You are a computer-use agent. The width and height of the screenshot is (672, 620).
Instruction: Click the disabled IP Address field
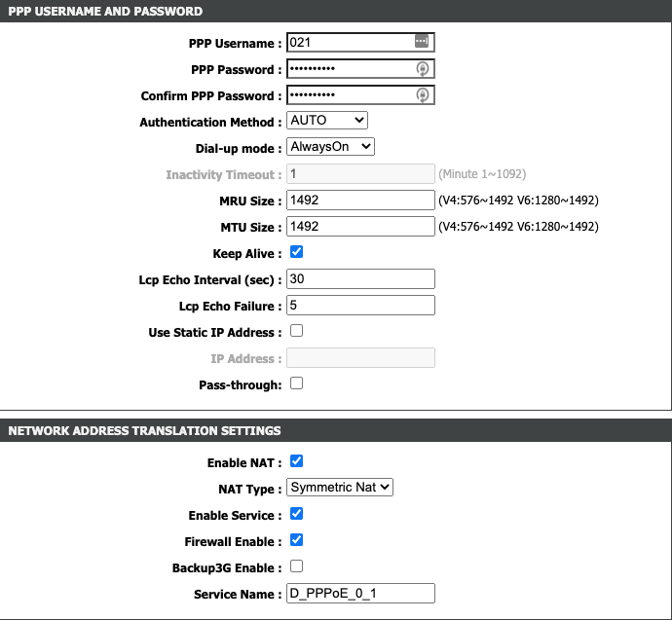pyautogui.click(x=360, y=357)
